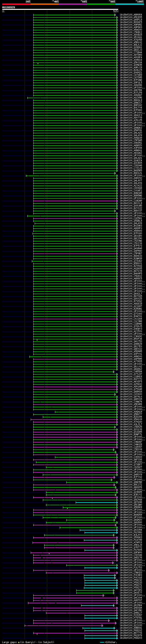This screenshot has width=146, height=644.
Task: Open hit UniRef100_C5KBC2
Action: [x=131, y=32]
